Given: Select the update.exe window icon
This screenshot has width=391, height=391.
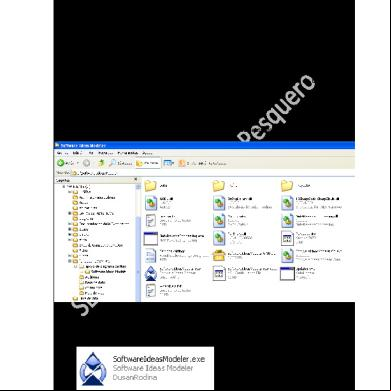Looking at the screenshot, I should [287, 273].
